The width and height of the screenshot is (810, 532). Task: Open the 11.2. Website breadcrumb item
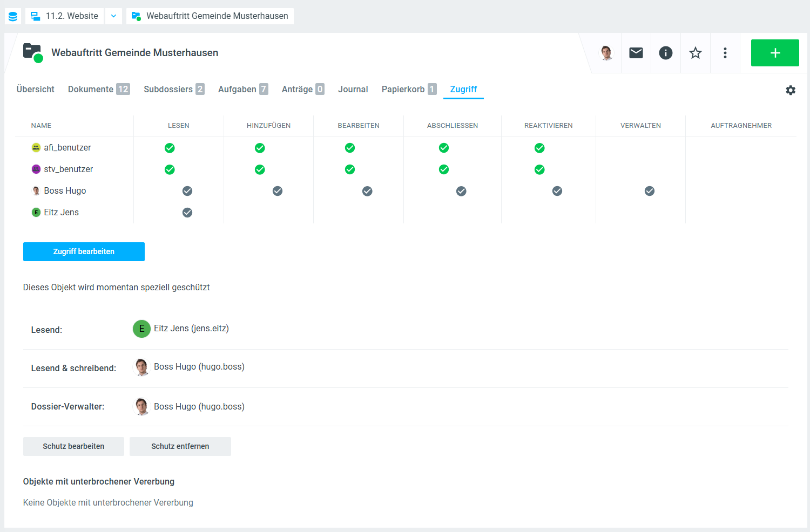[65, 16]
